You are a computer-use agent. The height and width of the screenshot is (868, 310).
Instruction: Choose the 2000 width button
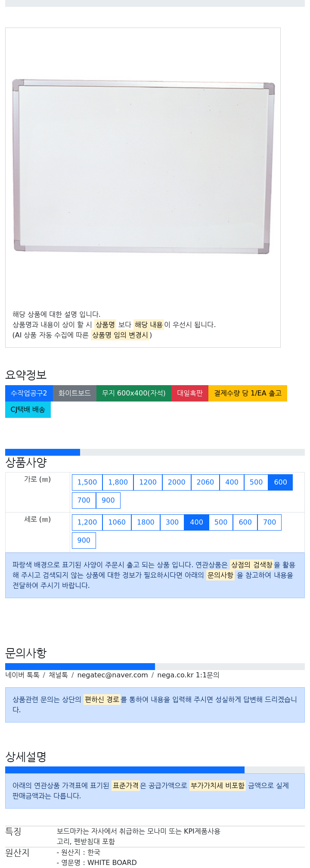point(177,482)
